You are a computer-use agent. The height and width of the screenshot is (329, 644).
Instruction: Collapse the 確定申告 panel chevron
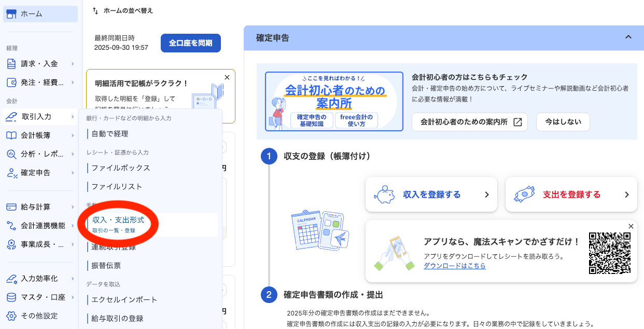(628, 37)
